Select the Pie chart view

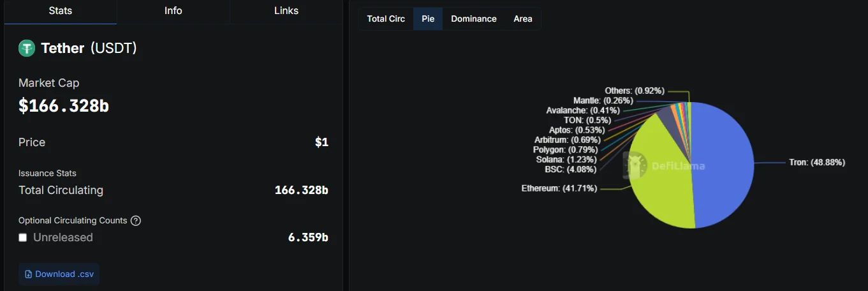[x=428, y=19]
